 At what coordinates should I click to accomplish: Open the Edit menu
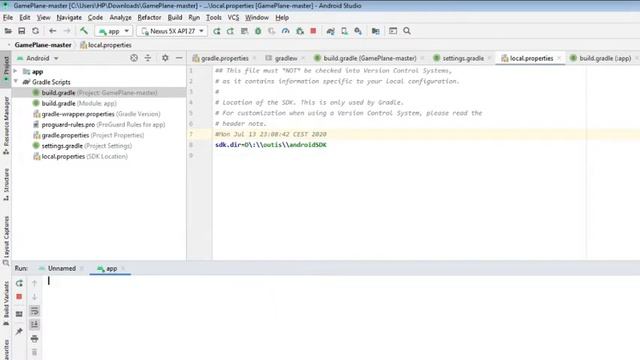tap(25, 18)
